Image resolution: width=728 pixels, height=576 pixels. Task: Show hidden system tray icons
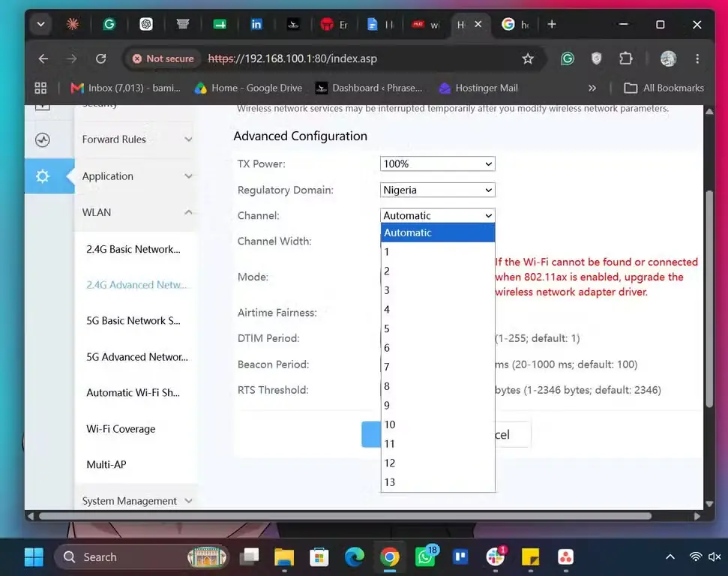(670, 556)
